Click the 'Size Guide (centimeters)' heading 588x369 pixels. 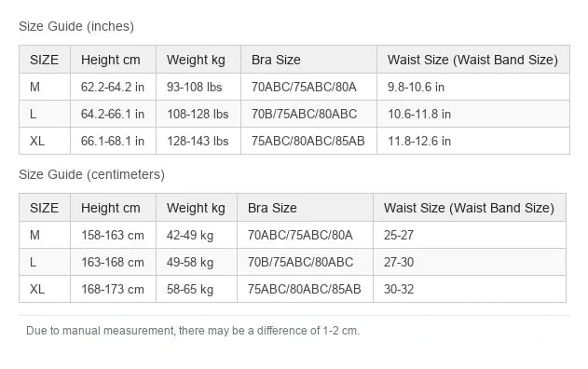91,174
